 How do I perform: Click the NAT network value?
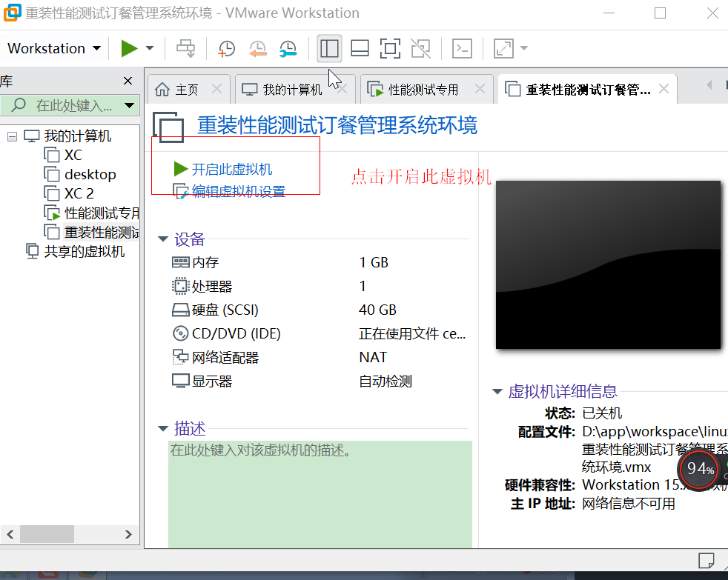tap(373, 357)
